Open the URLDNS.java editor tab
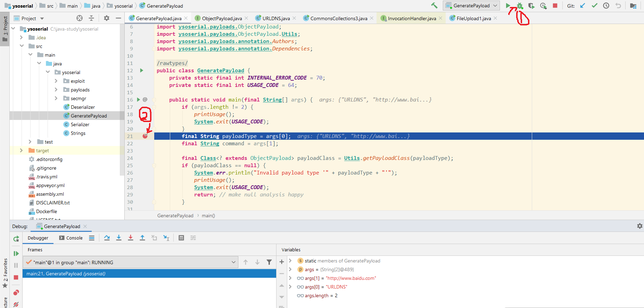 click(x=276, y=18)
